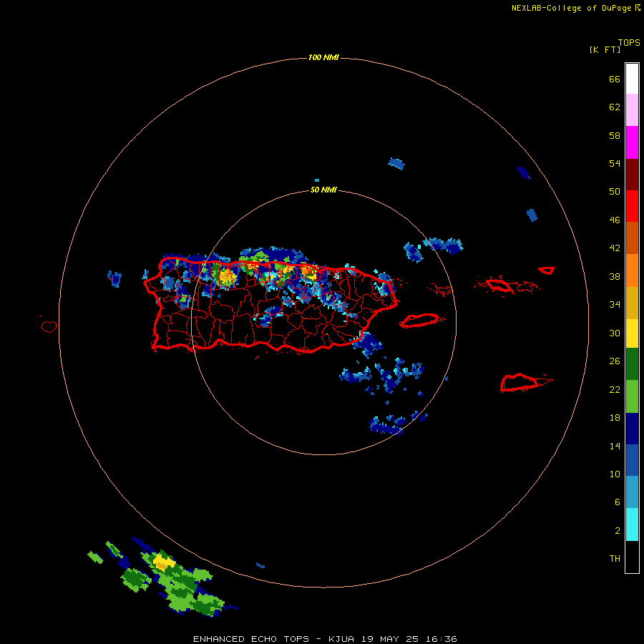Click the navy blue legend swatch

(632, 429)
